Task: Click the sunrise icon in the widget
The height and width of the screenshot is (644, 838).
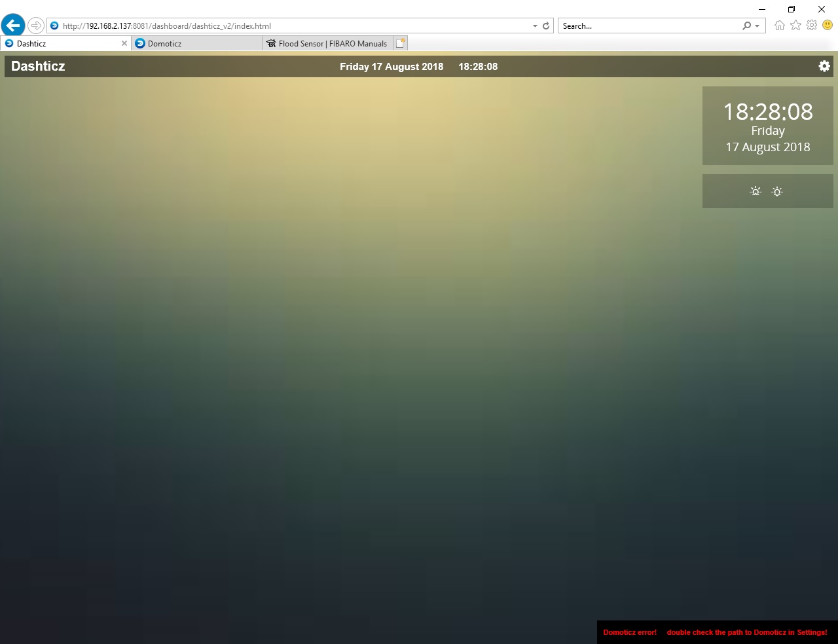Action: pyautogui.click(x=756, y=191)
